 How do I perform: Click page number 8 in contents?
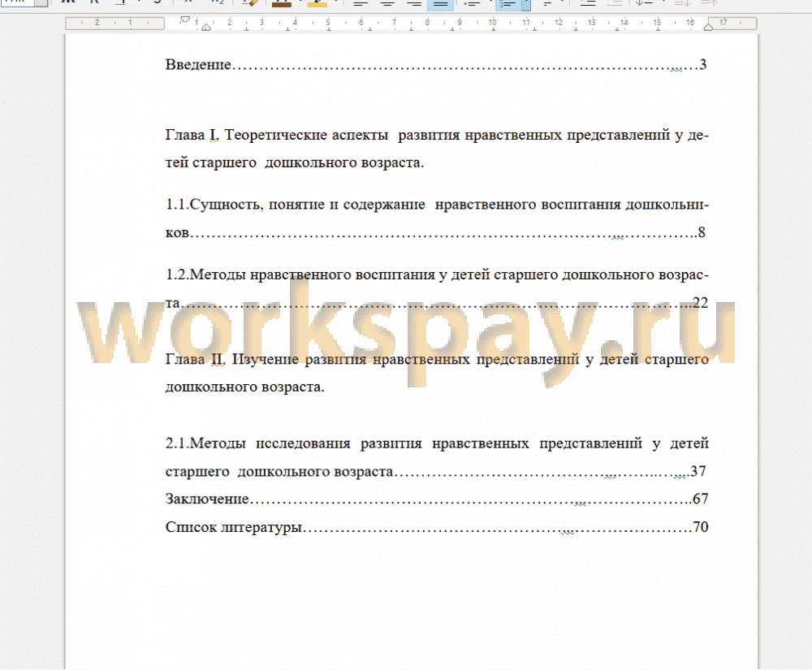tap(702, 232)
